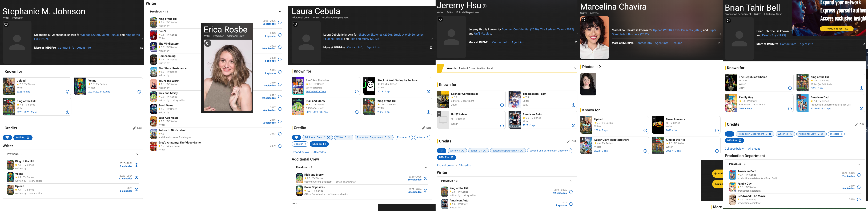Image resolution: width=868 pixels, height=211 pixels.
Task: Favorite Stephanie M. Johnson using the heart icon
Action: pos(6,25)
